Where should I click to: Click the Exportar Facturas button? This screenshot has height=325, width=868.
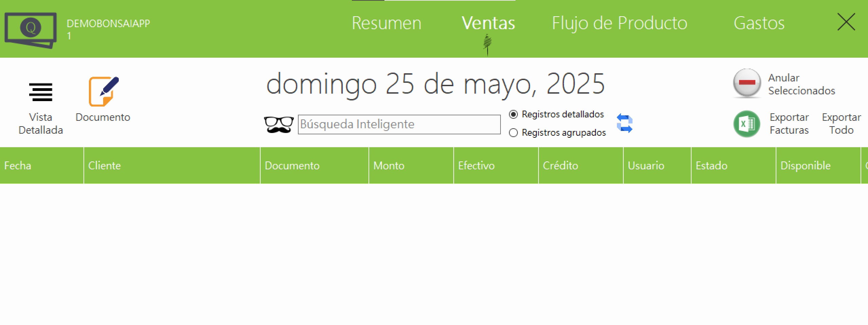[x=789, y=123]
